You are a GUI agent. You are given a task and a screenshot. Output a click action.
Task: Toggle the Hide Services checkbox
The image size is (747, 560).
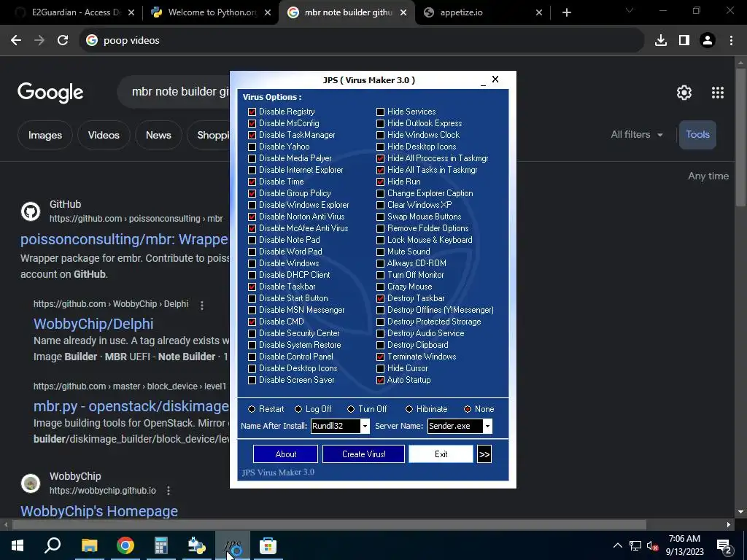[x=380, y=112]
